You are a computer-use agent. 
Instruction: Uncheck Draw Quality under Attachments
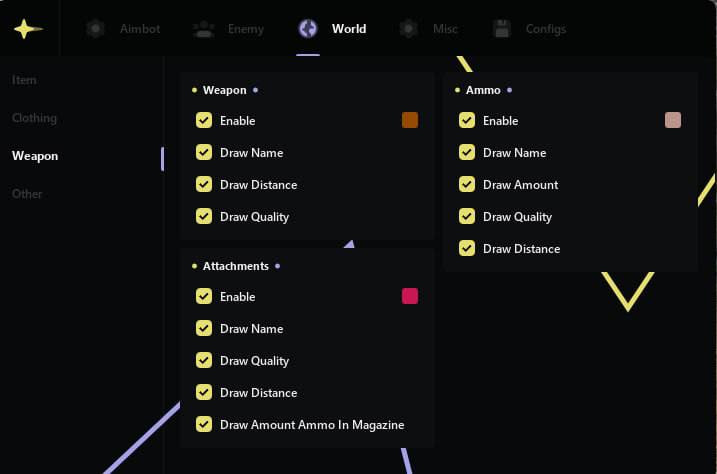(x=204, y=361)
